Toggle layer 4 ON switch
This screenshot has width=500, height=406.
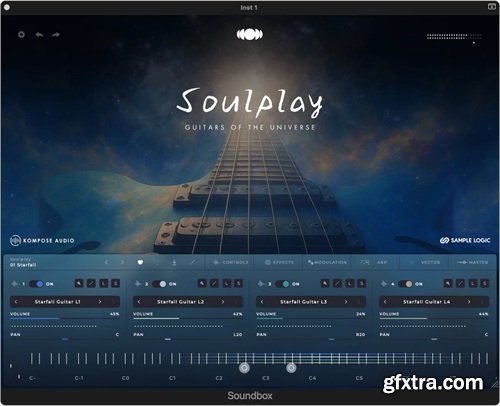click(406, 284)
